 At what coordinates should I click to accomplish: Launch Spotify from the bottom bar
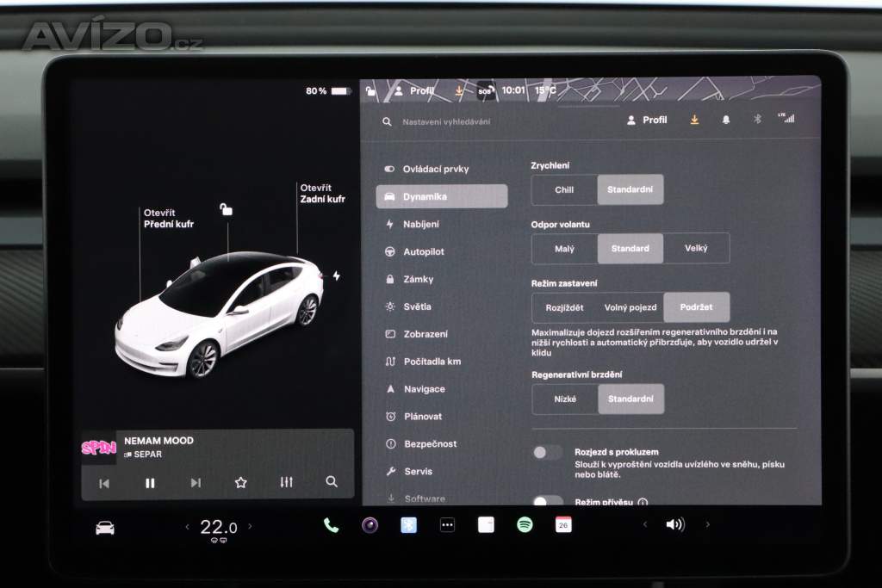point(525,525)
